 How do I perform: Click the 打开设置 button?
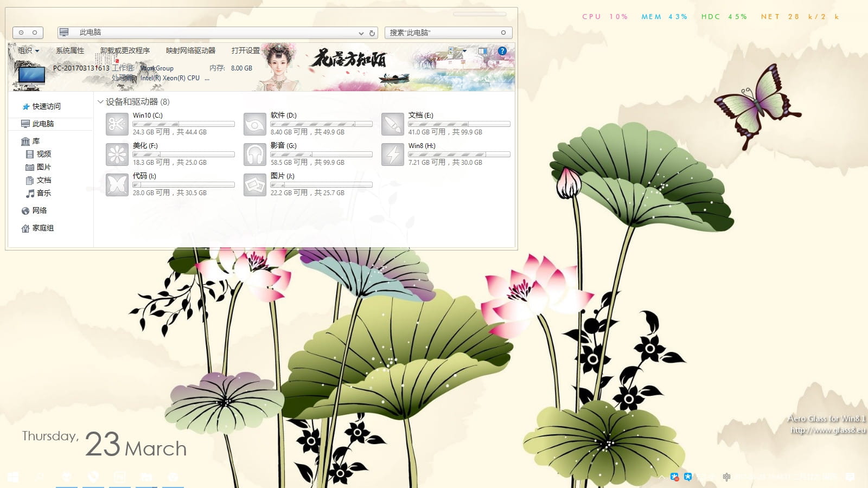[x=245, y=50]
